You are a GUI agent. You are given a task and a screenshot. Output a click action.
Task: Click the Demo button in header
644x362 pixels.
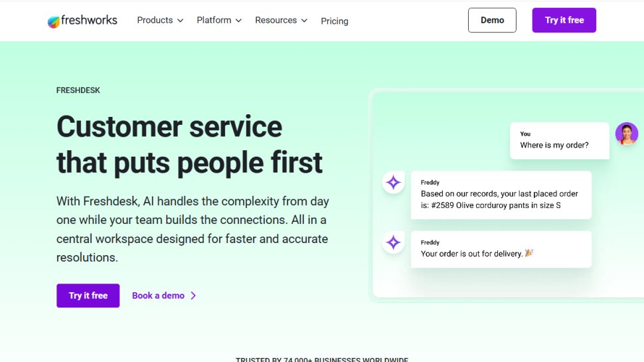pyautogui.click(x=492, y=20)
